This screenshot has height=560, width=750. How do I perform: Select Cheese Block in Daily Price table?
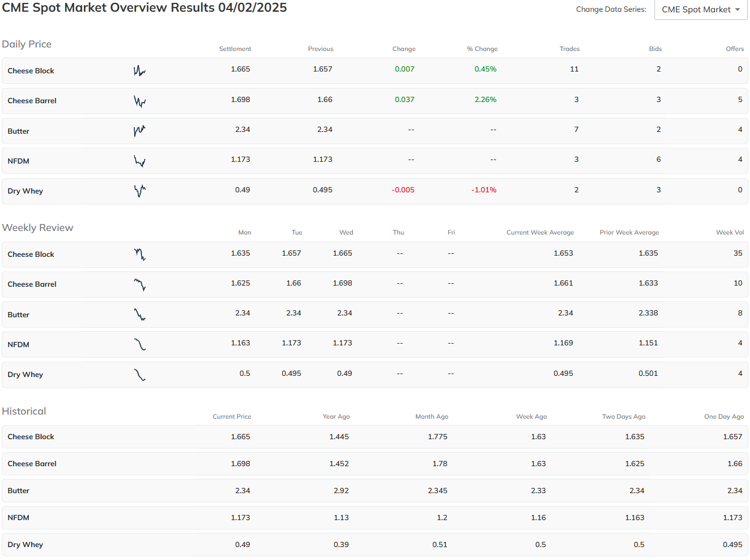(30, 71)
